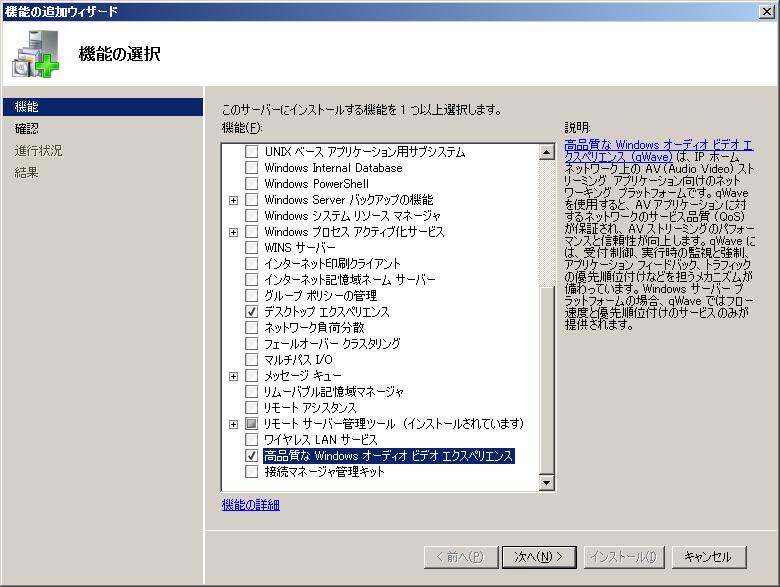Check フェールオーバー クラスタリング checkbox
The height and width of the screenshot is (587, 780).
[x=252, y=344]
